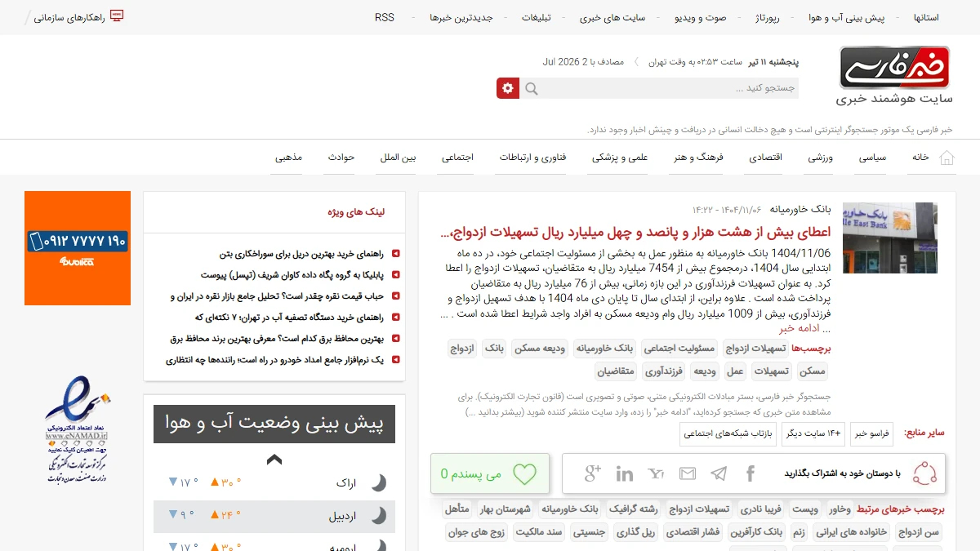This screenshot has width=980, height=551.
Task: Open link پایلیکا به گروه پگاه
Action: tap(294, 275)
